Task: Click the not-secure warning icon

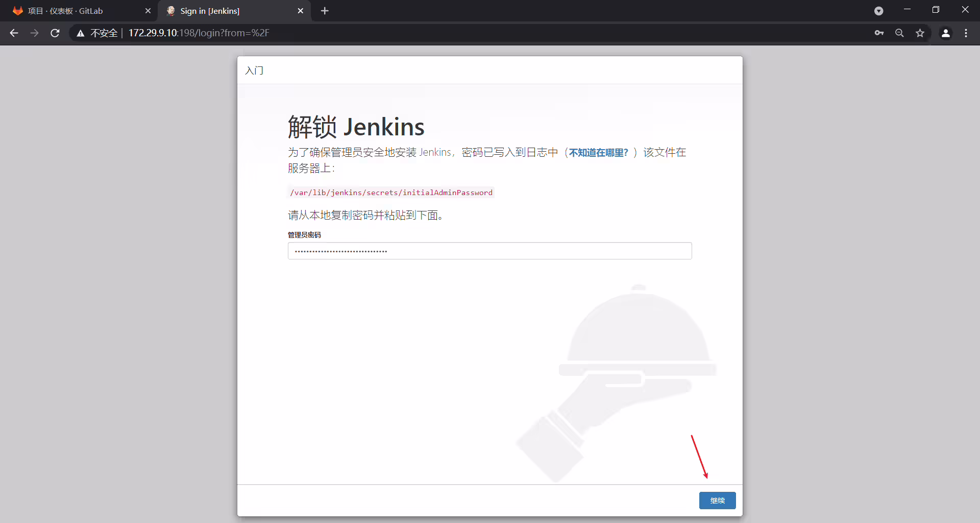Action: click(x=80, y=33)
